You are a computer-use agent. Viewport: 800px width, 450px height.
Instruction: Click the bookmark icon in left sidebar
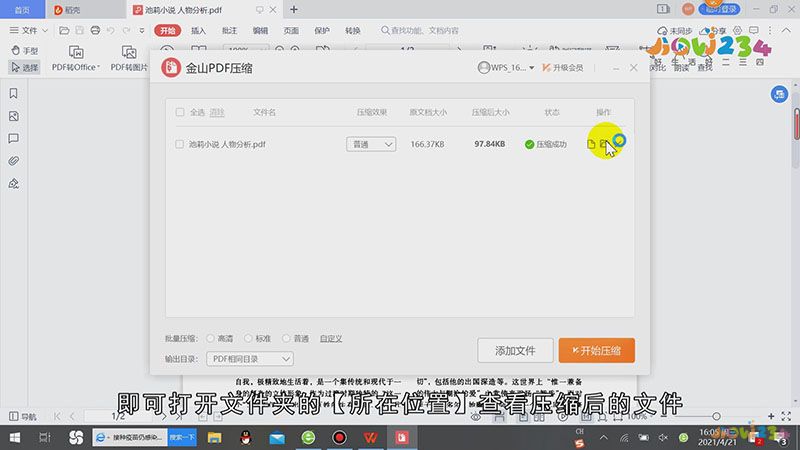point(14,93)
